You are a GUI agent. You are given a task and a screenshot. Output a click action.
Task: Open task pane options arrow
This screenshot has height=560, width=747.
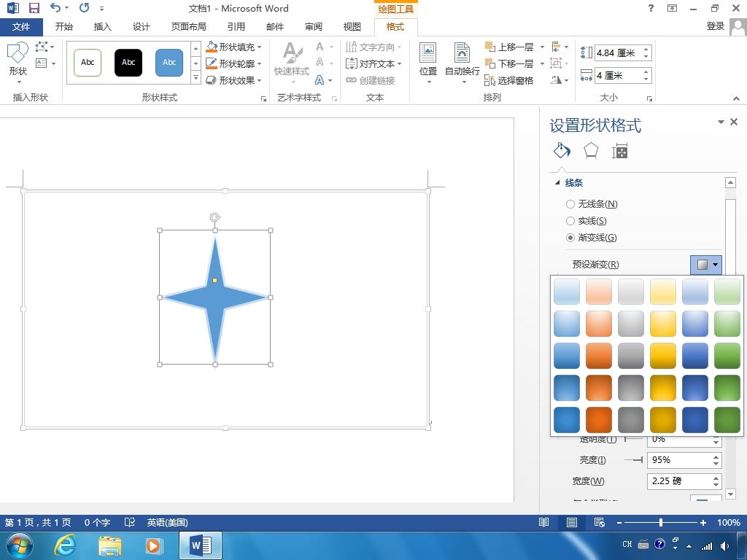(721, 122)
